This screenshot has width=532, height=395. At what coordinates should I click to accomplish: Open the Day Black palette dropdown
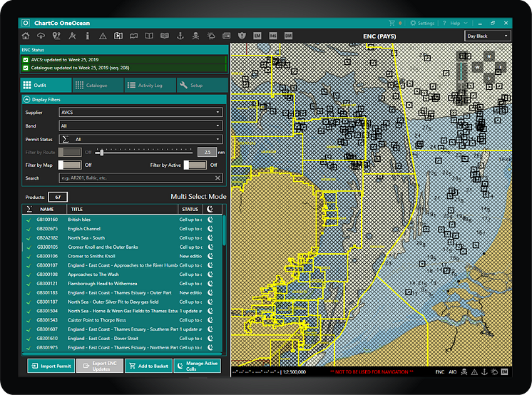click(487, 36)
